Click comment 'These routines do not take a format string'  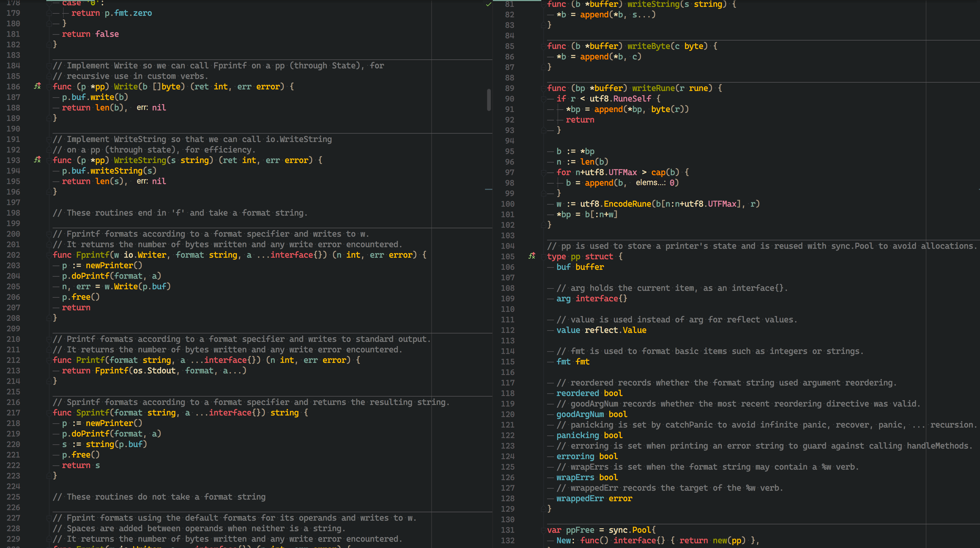click(159, 497)
